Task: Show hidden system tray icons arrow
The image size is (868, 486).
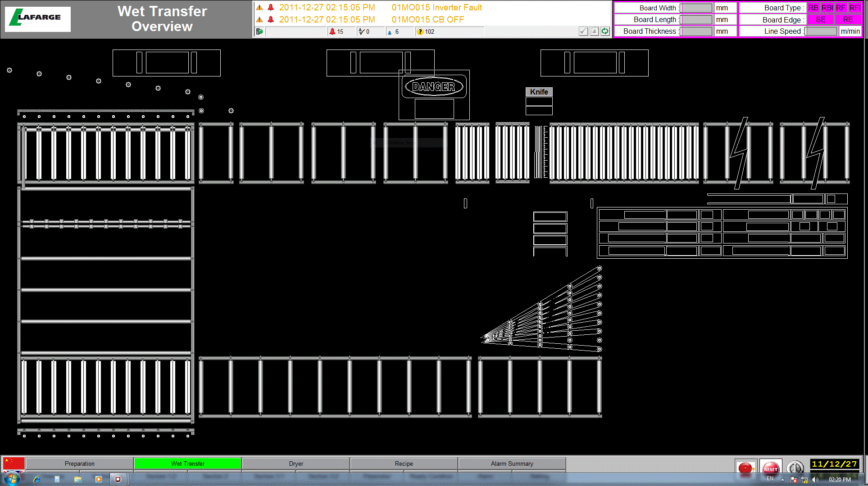Action: pyautogui.click(x=782, y=480)
